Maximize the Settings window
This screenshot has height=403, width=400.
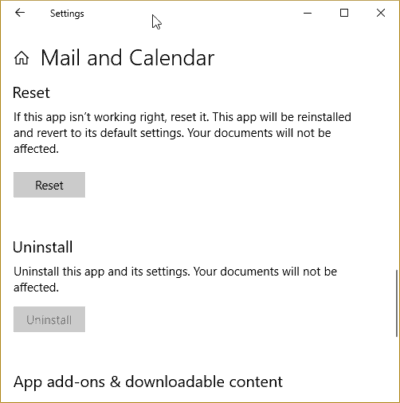(x=344, y=13)
